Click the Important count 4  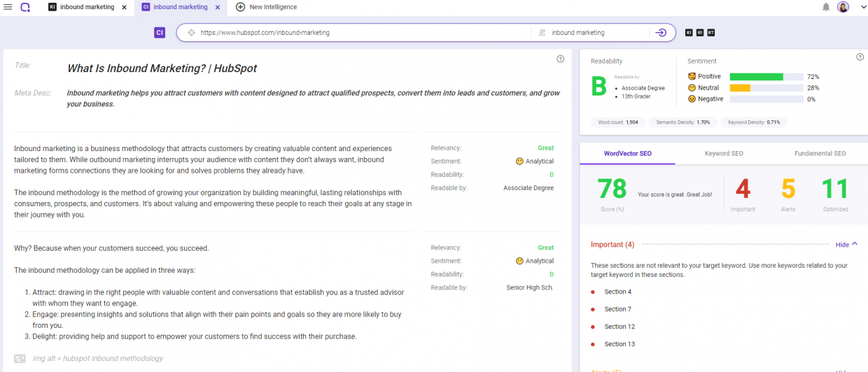(x=743, y=189)
